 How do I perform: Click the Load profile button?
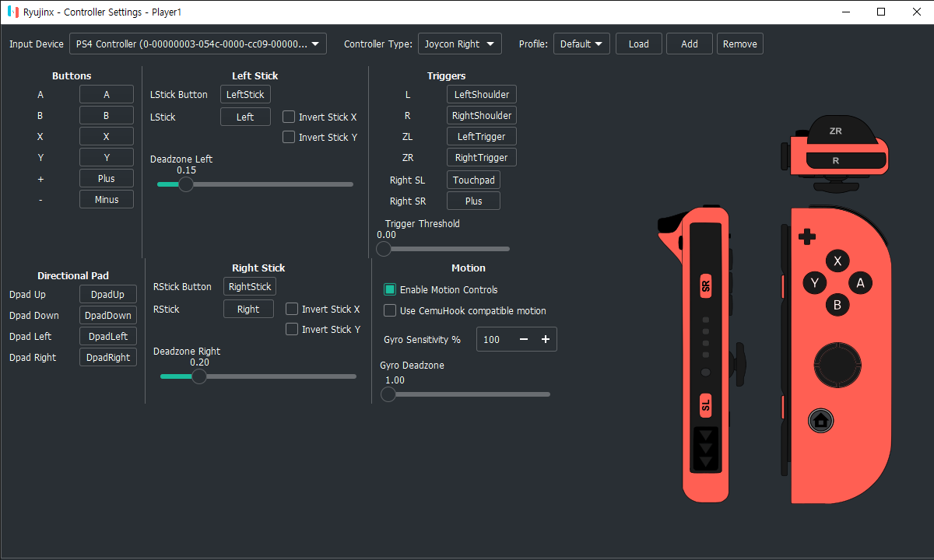coord(639,44)
